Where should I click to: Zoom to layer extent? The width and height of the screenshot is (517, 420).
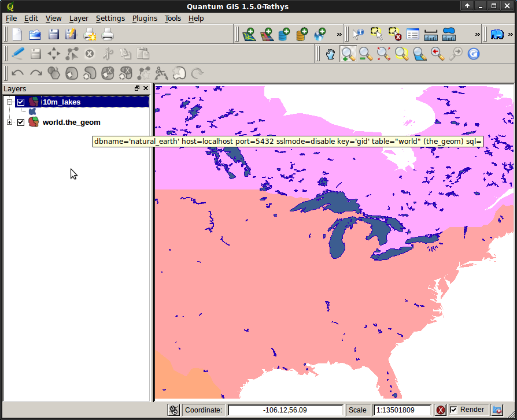coord(420,54)
